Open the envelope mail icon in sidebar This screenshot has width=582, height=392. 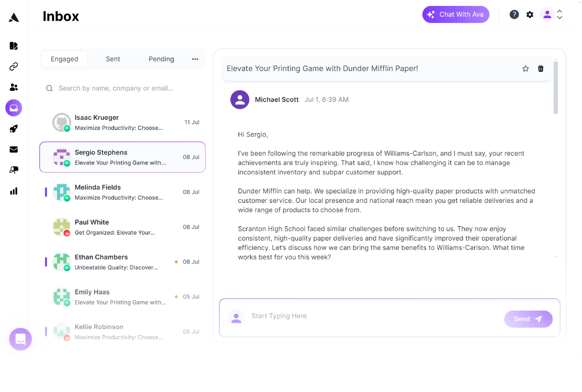point(14,149)
